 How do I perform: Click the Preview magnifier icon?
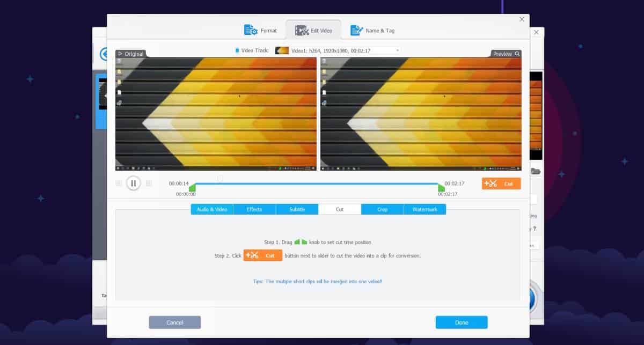(517, 54)
